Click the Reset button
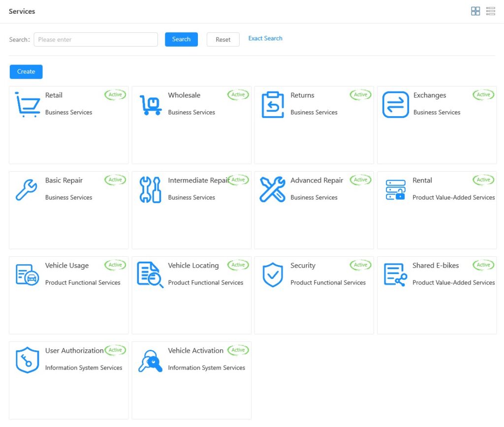Viewport: 504px width, 427px height. 223,39
